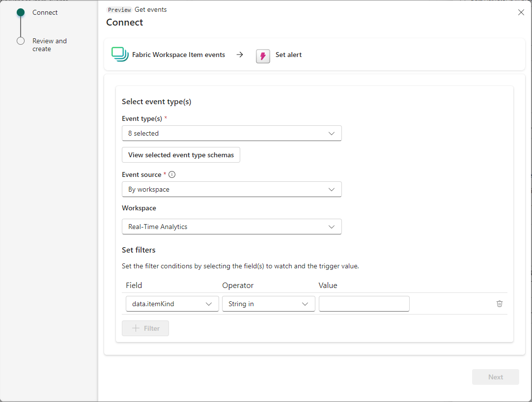Image resolution: width=532 pixels, height=402 pixels.
Task: Click the empty Review and create circle
Action: click(x=21, y=41)
